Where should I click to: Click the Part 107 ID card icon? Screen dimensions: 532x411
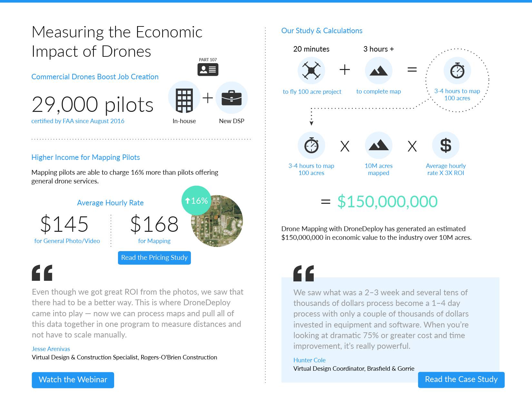tap(208, 69)
